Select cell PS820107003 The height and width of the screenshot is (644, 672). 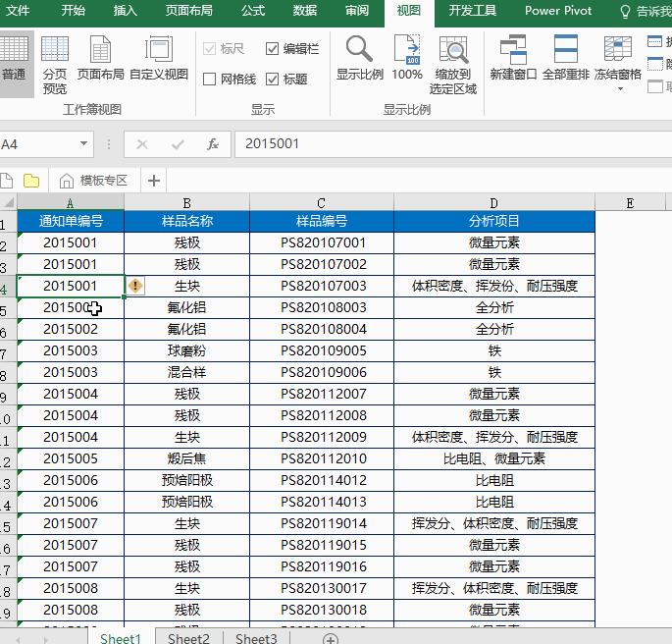point(322,286)
